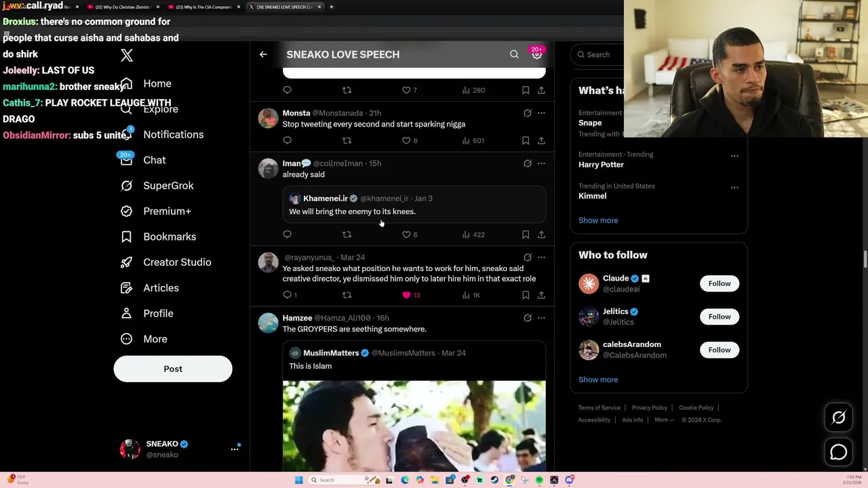868x488 pixels.
Task: Follow calebsArandom account
Action: pos(719,350)
